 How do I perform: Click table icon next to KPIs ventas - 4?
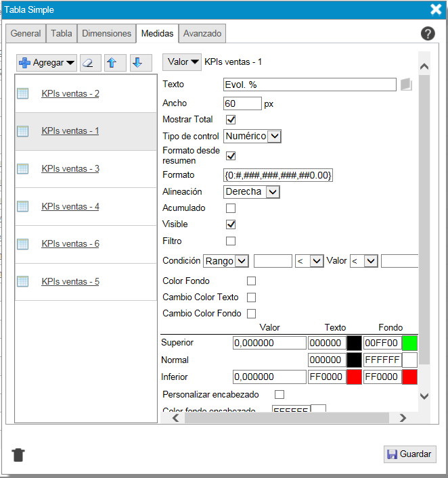point(23,207)
